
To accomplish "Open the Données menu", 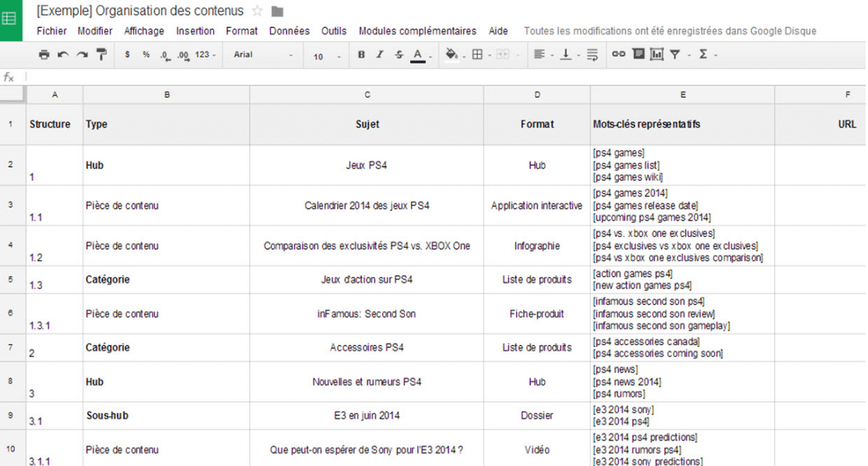I will [289, 31].
